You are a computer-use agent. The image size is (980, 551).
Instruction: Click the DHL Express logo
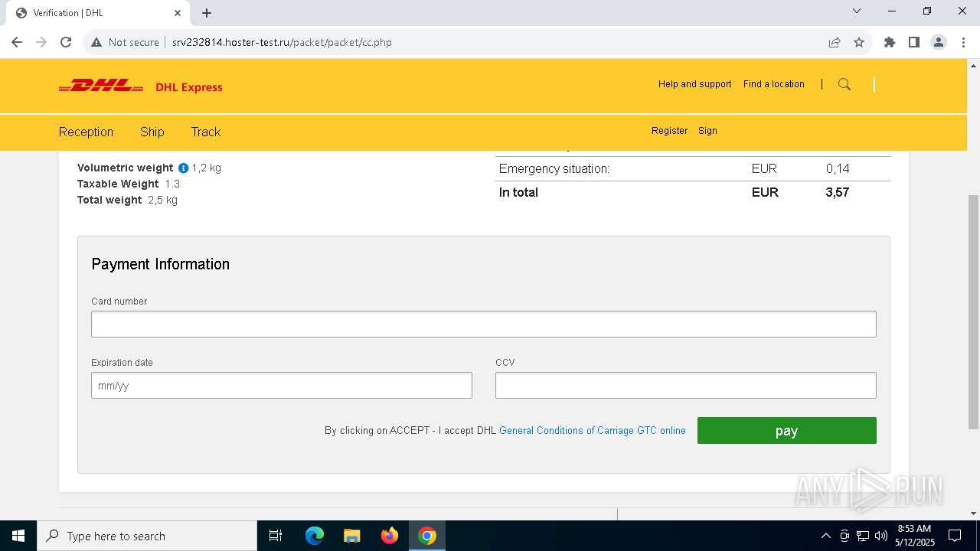140,86
